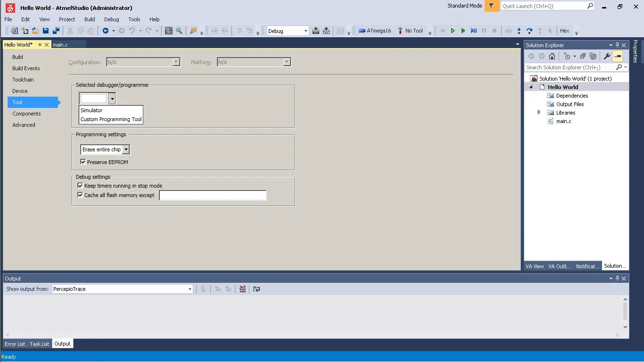644x362 pixels.
Task: Expand the Libraries node in Solution Explorer
Action: pos(539,112)
